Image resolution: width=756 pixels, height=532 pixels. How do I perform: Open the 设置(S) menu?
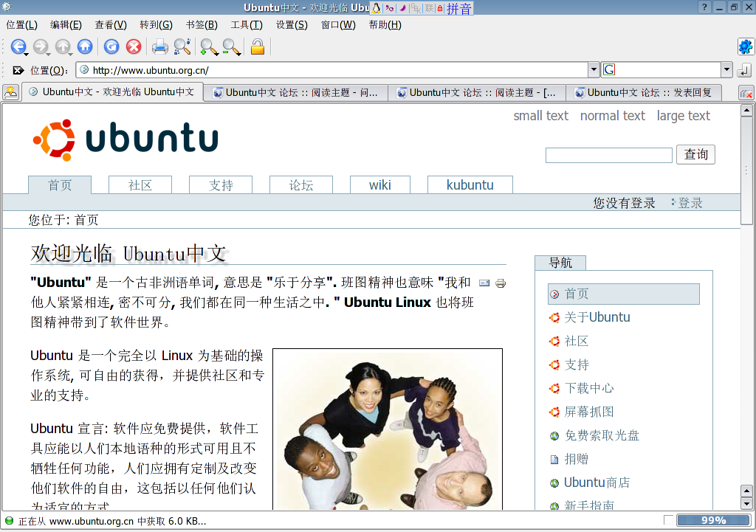292,25
